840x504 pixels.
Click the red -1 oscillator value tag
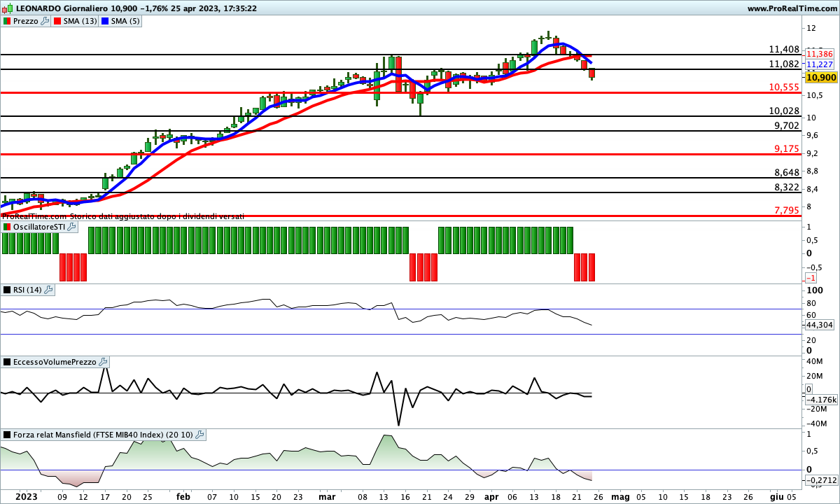click(x=812, y=278)
